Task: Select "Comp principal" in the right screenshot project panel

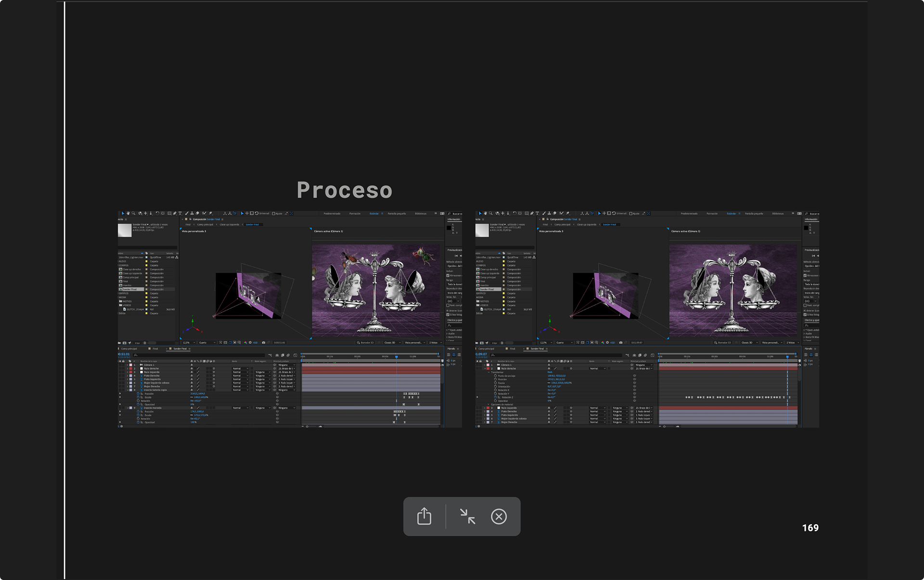Action: coord(488,277)
